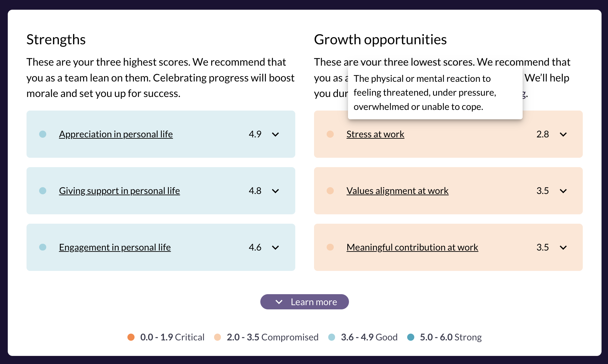Click the blue dot beside Appreciation in personal life
This screenshot has width=608, height=364.
pos(43,134)
